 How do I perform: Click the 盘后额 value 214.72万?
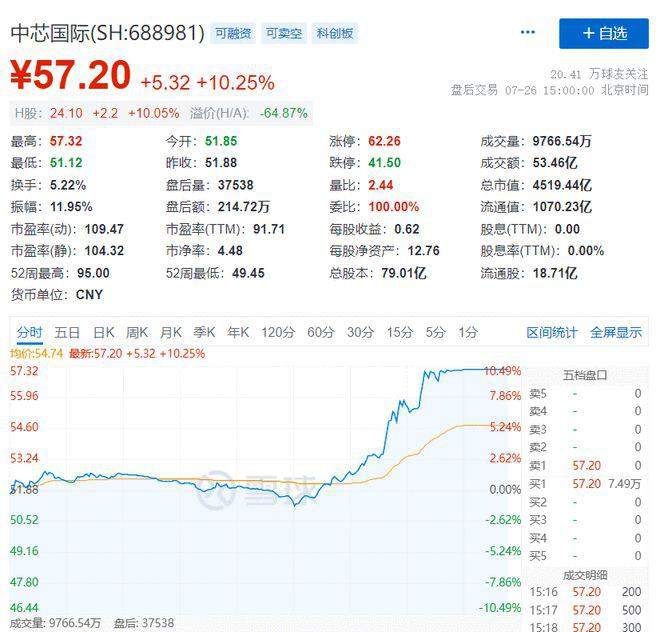244,207
